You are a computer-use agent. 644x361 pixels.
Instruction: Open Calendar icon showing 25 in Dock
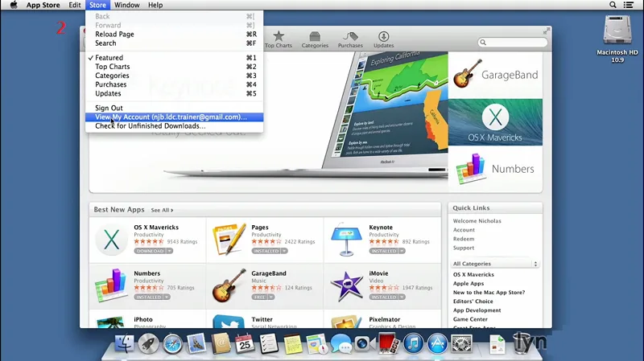(245, 343)
